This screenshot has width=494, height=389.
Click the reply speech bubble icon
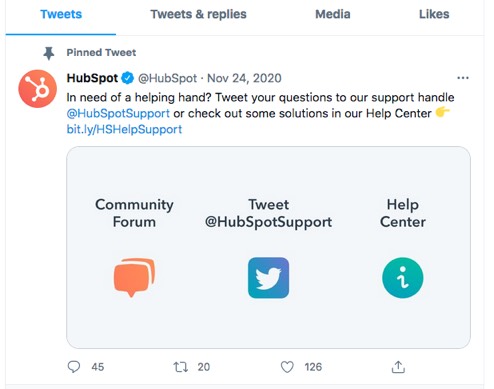pos(74,367)
